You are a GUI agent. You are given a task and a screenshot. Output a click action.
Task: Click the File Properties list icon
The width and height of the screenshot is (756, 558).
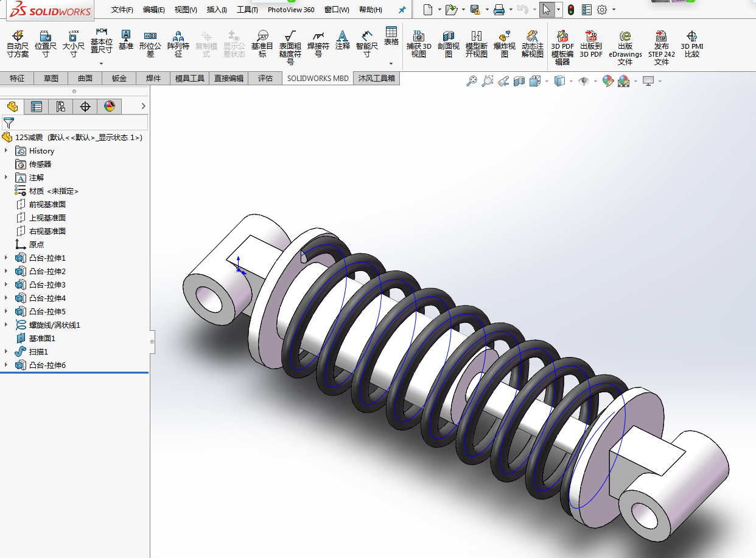click(587, 9)
